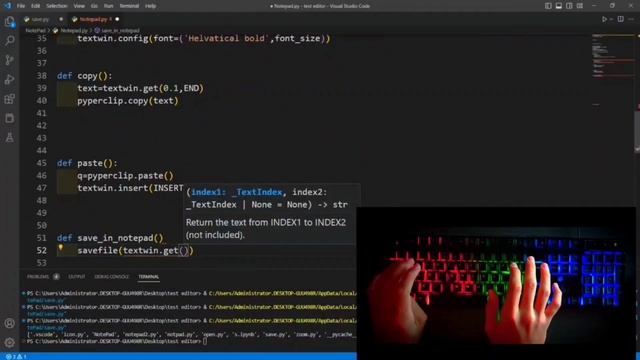Open the Explorer view in activity bar
This screenshot has width=640, height=360.
9,21
